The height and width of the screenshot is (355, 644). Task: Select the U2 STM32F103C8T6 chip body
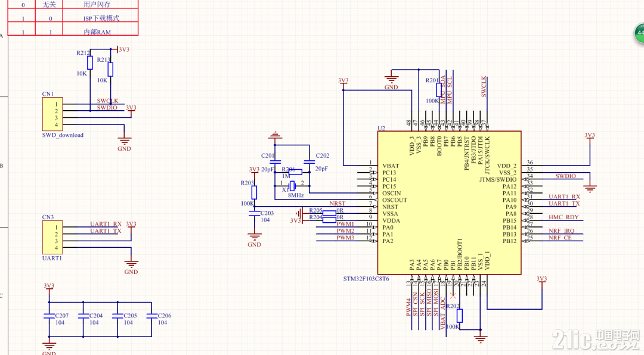pyautogui.click(x=450, y=203)
